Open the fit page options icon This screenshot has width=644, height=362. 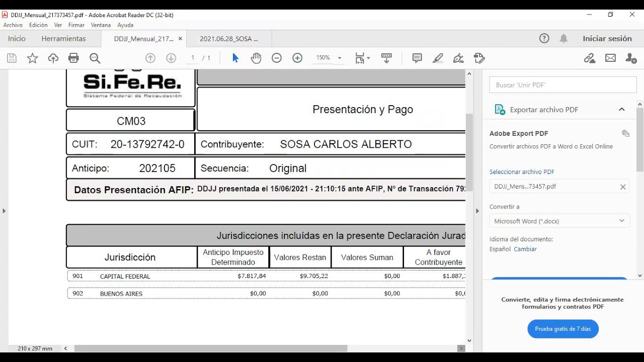tap(362, 58)
